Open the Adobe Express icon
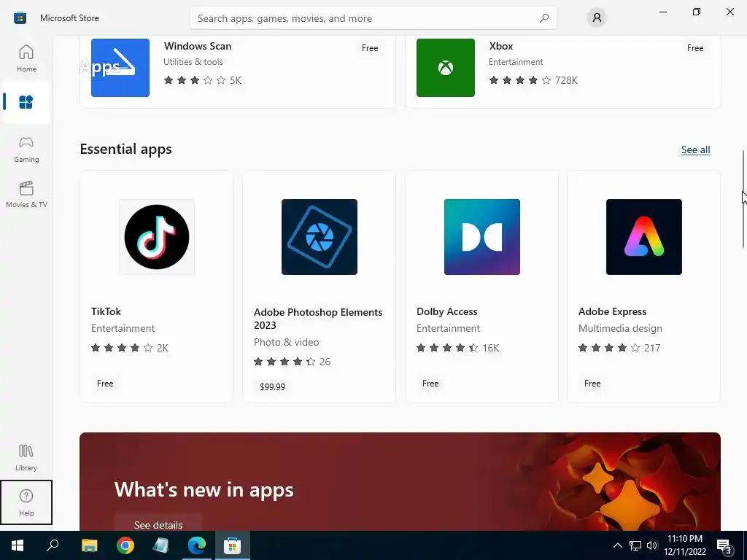This screenshot has height=560, width=747. (x=643, y=237)
